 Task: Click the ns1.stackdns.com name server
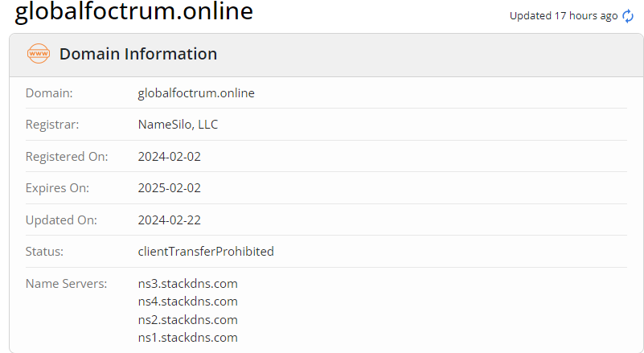click(x=187, y=338)
